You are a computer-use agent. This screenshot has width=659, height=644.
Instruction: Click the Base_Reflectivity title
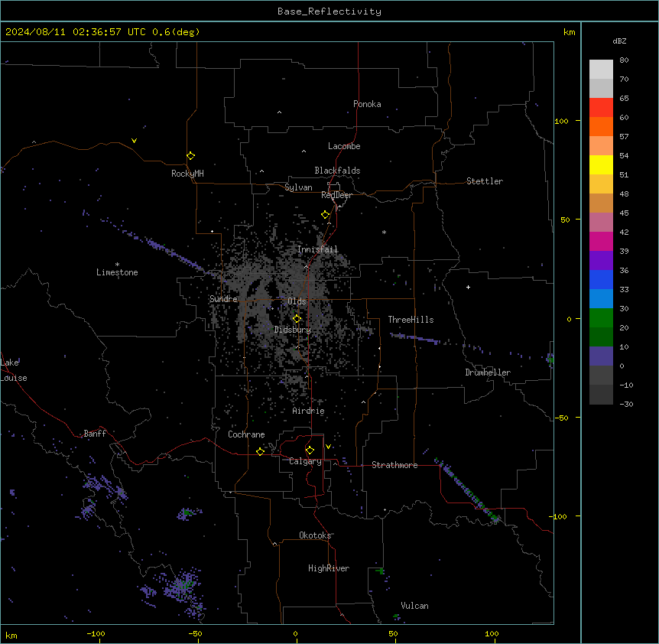[329, 11]
